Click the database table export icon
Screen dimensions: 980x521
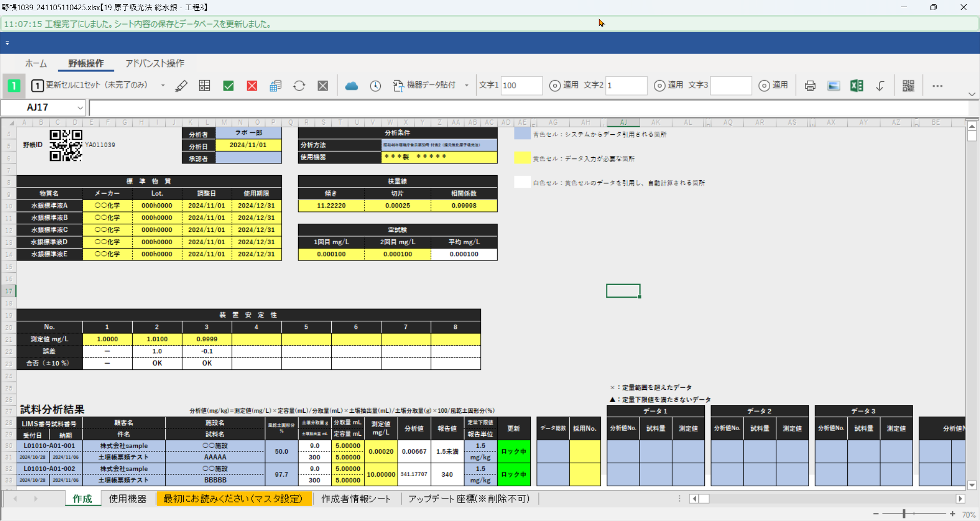coord(276,86)
